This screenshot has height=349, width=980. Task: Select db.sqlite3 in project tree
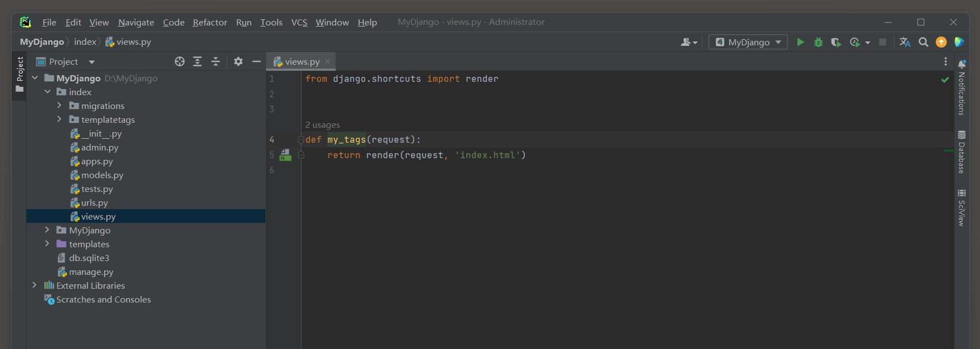(x=84, y=258)
